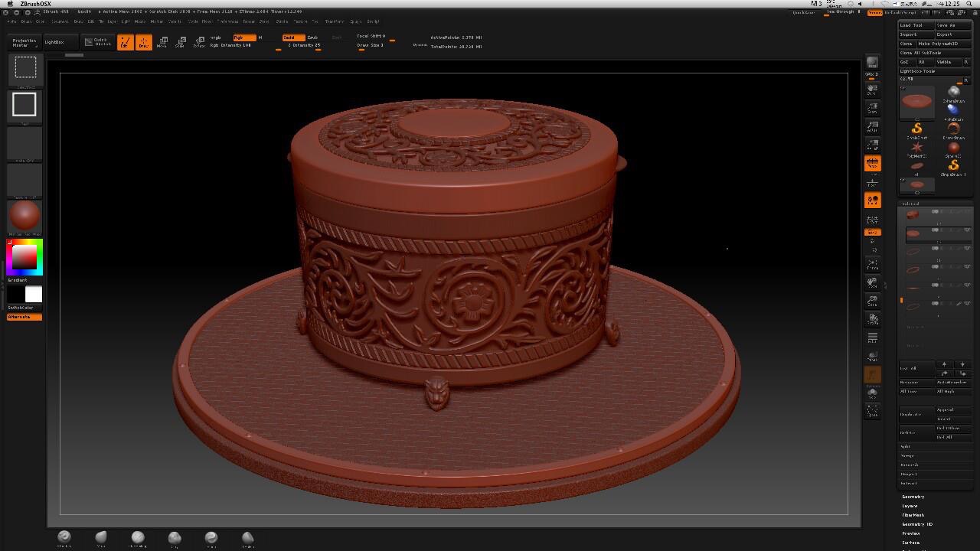980x551 pixels.
Task: Open the ZBrushOSX application menu
Action: click(35, 4)
